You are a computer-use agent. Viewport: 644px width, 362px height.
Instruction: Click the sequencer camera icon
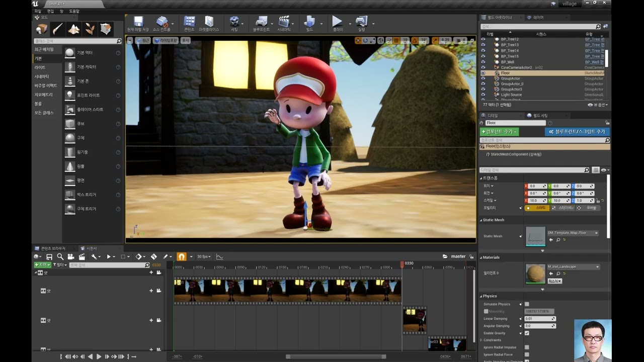coord(70,257)
